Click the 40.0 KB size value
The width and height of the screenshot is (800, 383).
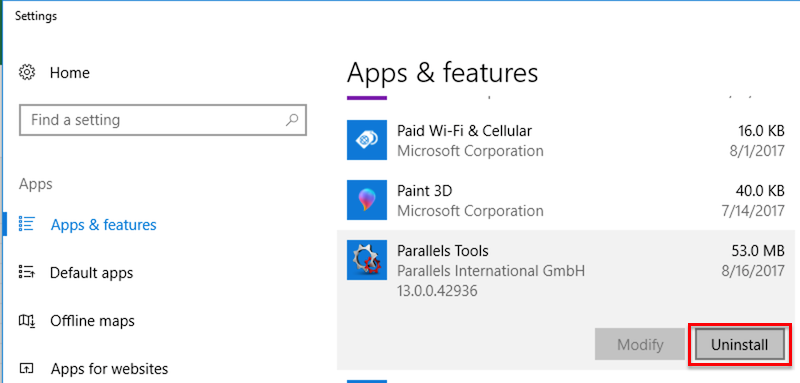point(760,191)
